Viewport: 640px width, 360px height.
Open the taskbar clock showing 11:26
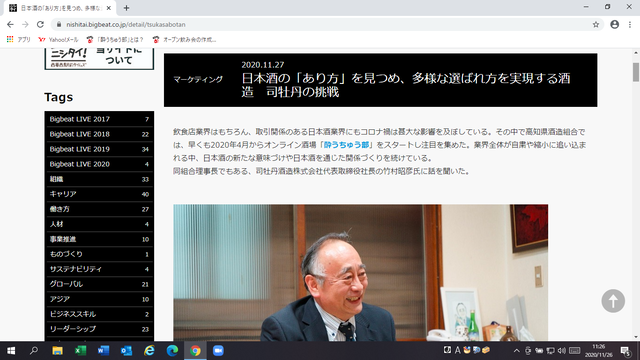click(x=598, y=351)
